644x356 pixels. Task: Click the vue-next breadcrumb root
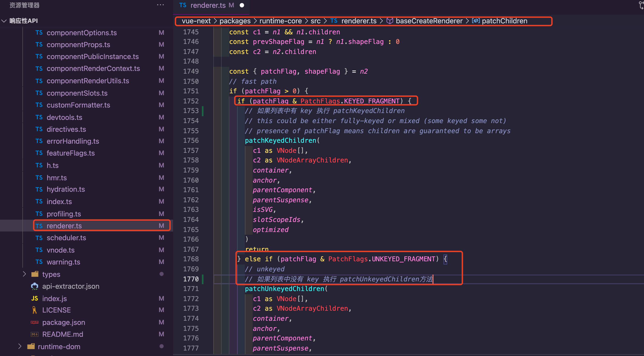tap(196, 21)
